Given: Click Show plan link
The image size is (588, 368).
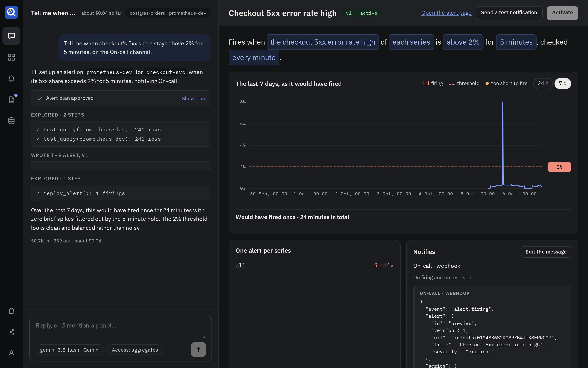Looking at the screenshot, I should tap(193, 98).
